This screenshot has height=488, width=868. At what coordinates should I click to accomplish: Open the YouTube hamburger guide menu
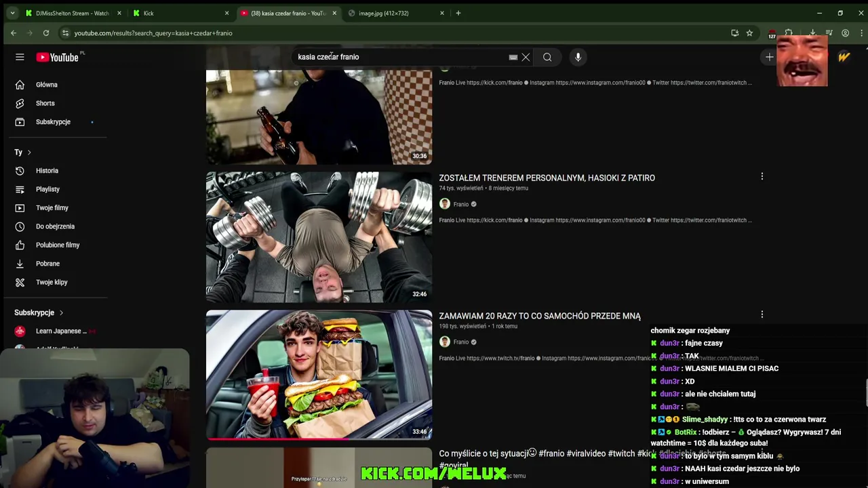point(20,58)
